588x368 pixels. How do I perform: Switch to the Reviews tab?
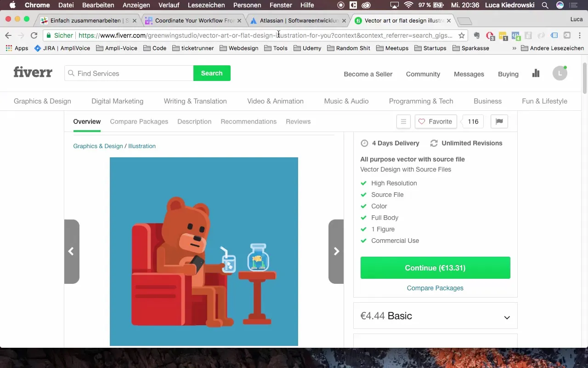click(x=298, y=121)
